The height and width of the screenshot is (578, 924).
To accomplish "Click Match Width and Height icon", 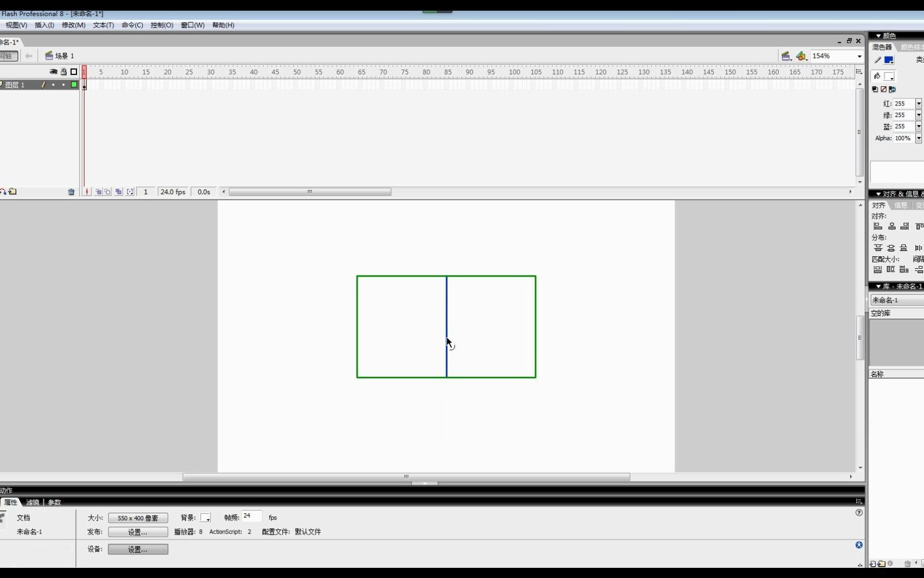I will tap(904, 270).
